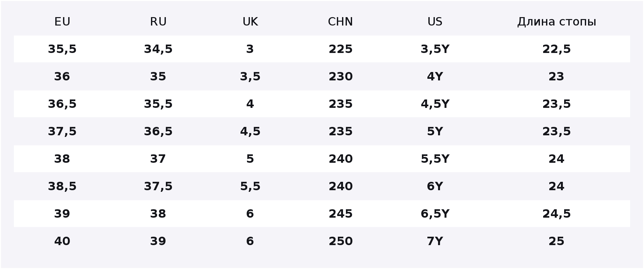Select US size 4Y cell
Viewport: 644px width, 269px height.
[x=435, y=77]
